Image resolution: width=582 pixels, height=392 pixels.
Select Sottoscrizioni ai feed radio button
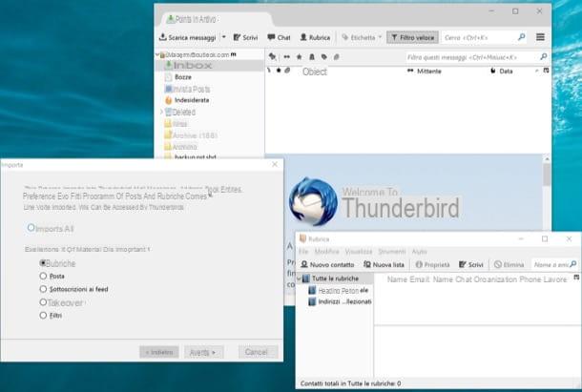(43, 289)
